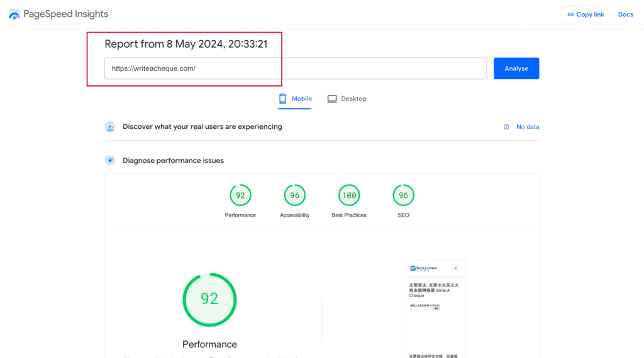Viewport: 644px width, 358px height.
Task: Click the Analyse button
Action: [516, 68]
